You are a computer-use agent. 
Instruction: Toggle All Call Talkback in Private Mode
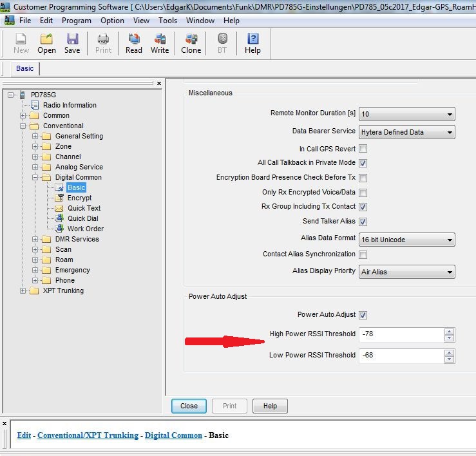coord(363,163)
